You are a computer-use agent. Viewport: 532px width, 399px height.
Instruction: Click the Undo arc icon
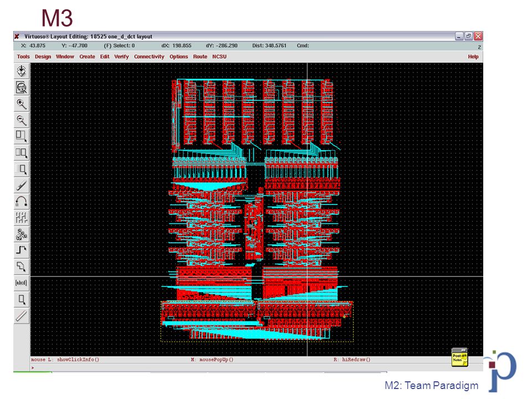22,202
